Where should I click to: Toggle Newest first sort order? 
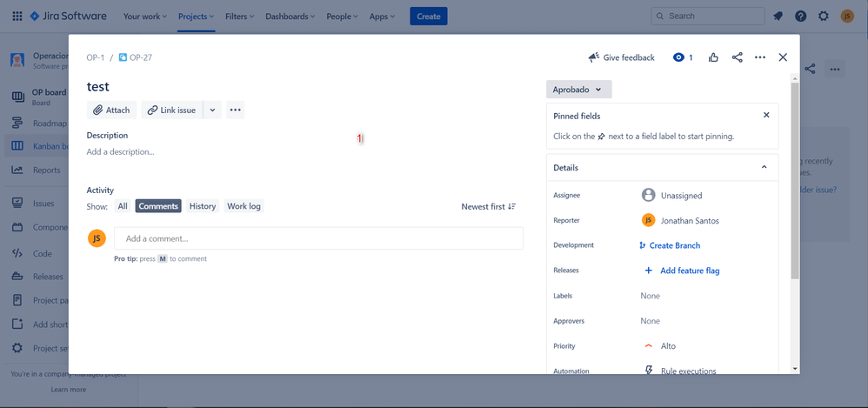point(488,206)
